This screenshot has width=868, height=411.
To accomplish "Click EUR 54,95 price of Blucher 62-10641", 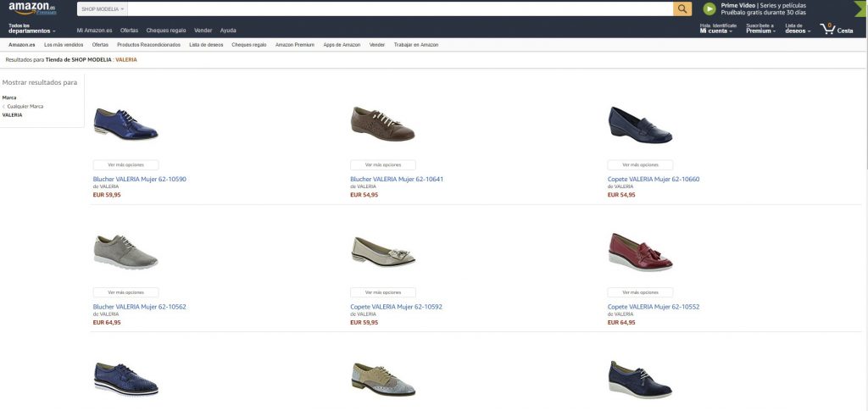I will tap(364, 195).
